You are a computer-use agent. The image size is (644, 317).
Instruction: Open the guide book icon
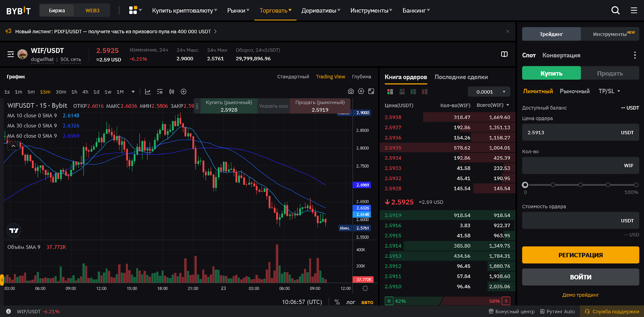504,54
